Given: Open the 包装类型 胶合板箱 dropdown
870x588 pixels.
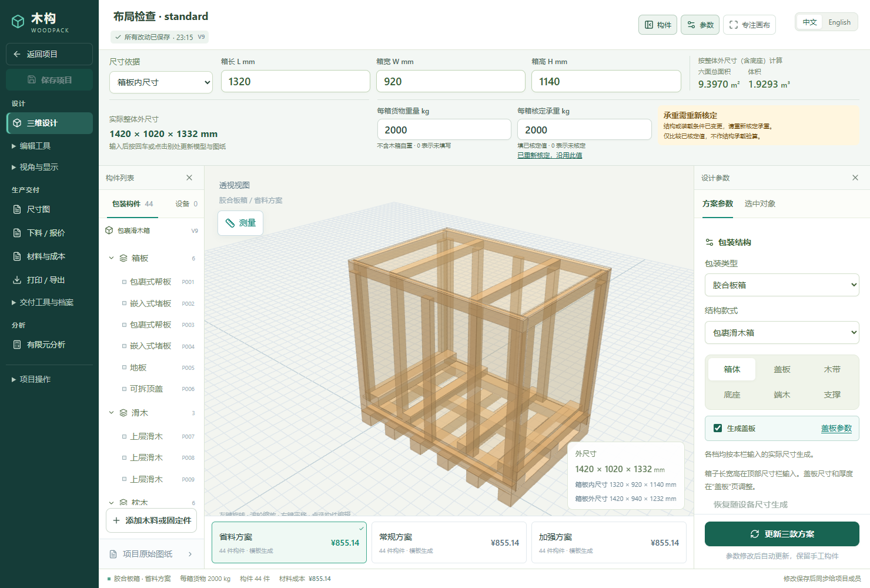Looking at the screenshot, I should (782, 285).
